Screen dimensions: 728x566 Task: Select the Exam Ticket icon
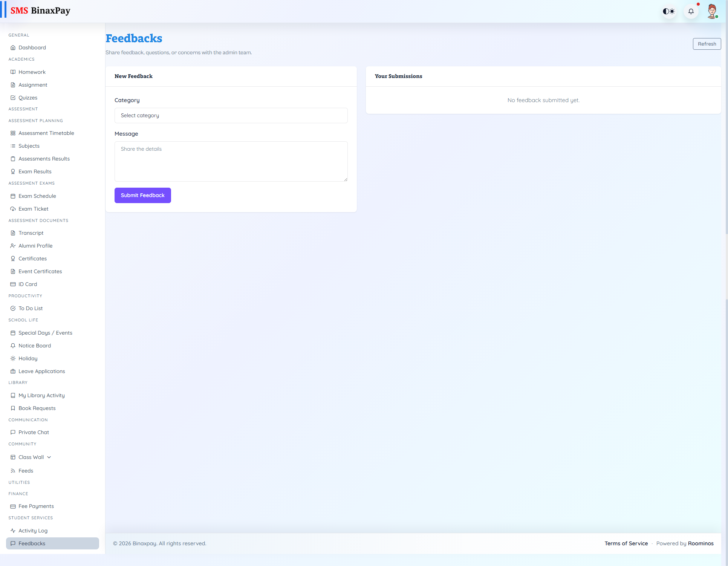click(13, 208)
